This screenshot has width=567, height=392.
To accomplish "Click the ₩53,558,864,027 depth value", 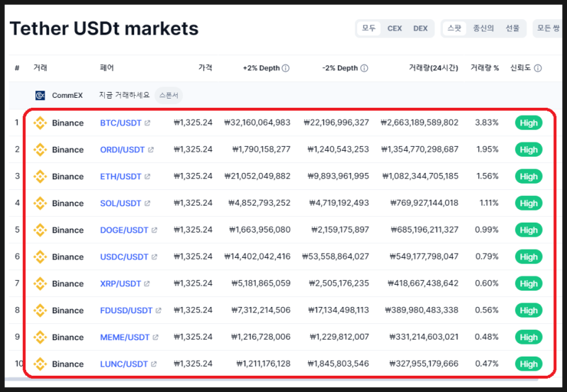I will click(335, 257).
